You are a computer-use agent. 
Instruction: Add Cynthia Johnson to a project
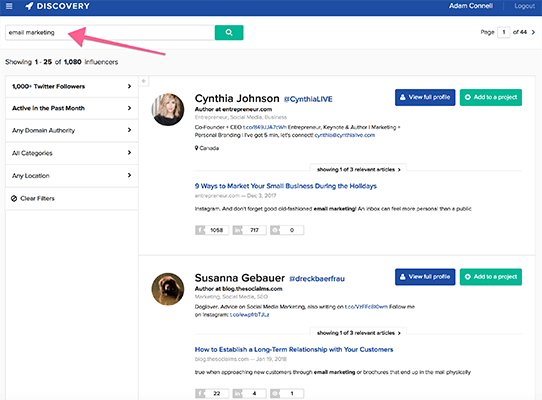491,97
